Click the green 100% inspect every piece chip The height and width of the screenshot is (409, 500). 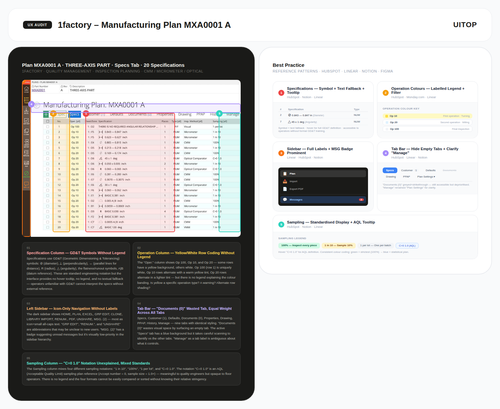(299, 245)
